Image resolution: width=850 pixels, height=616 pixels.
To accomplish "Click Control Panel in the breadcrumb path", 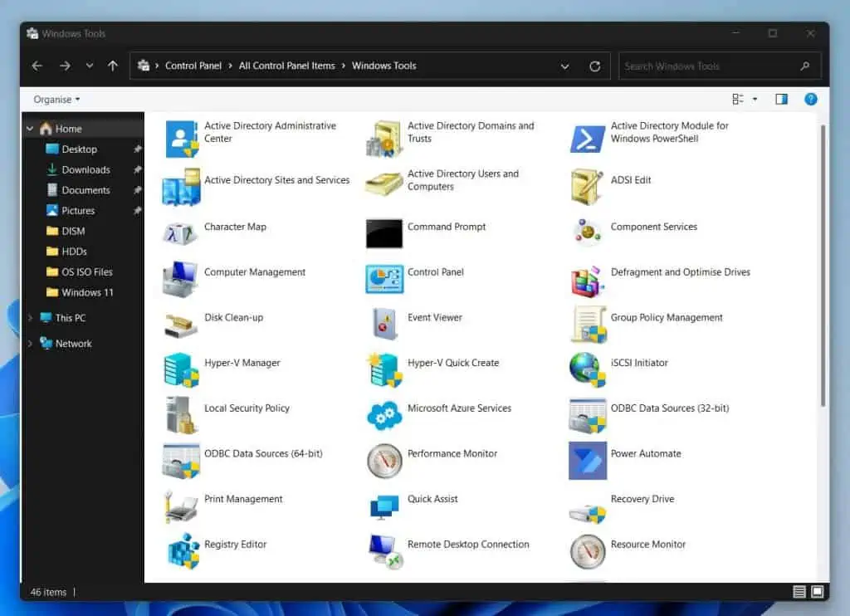I will [x=193, y=66].
